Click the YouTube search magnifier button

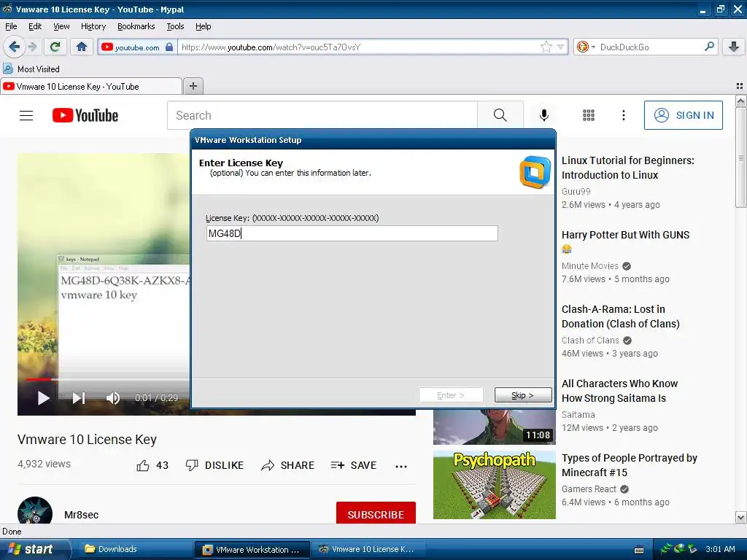[x=500, y=115]
